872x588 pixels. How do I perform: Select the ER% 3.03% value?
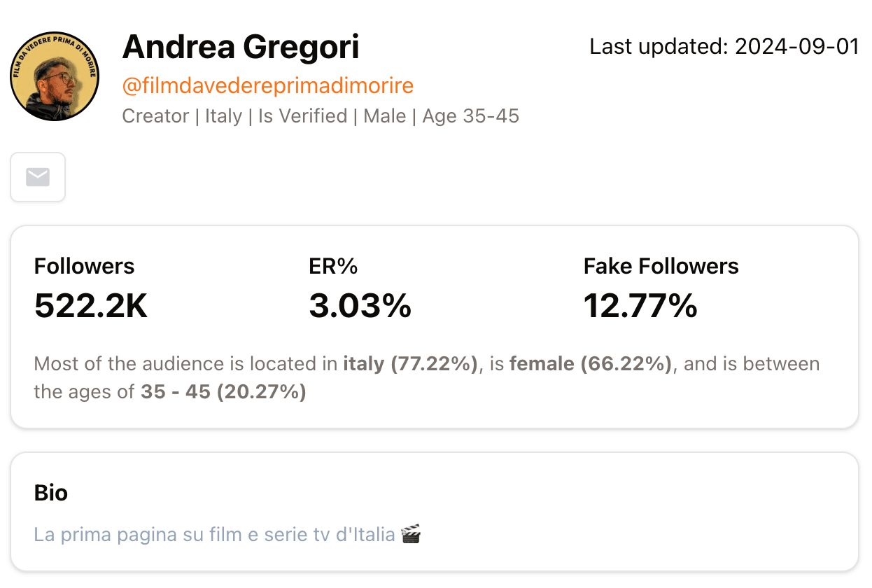pyautogui.click(x=360, y=306)
